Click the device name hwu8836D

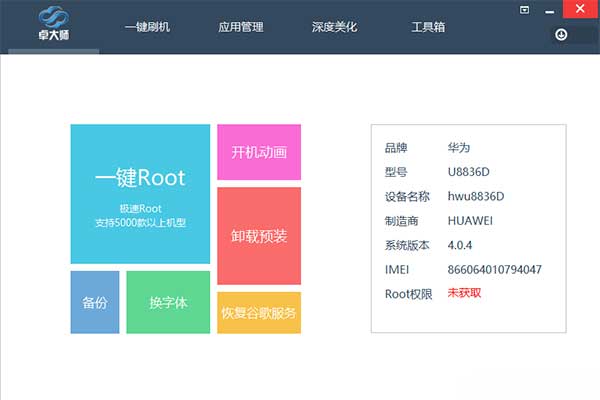[476, 196]
